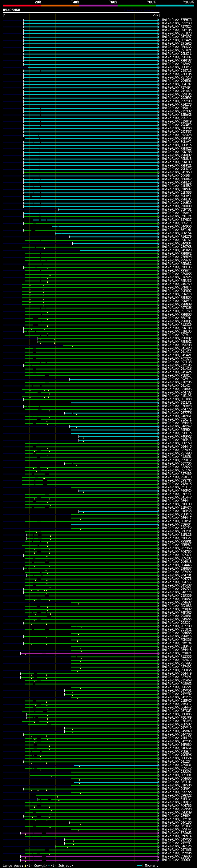Select the UniRef100_B1PL36 label
Viewport: 197px width, 868px height.
pyautogui.click(x=176, y=267)
